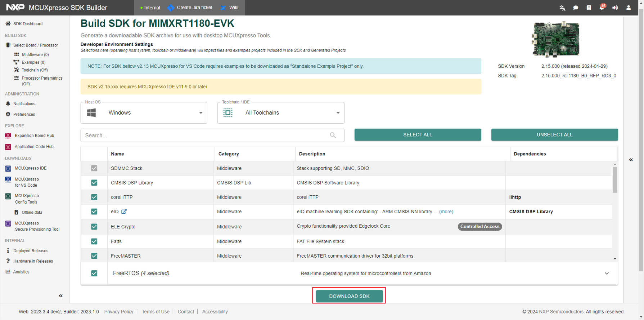Open the Toolchain / IDE dropdown
Image resolution: width=644 pixels, height=320 pixels.
[281, 113]
